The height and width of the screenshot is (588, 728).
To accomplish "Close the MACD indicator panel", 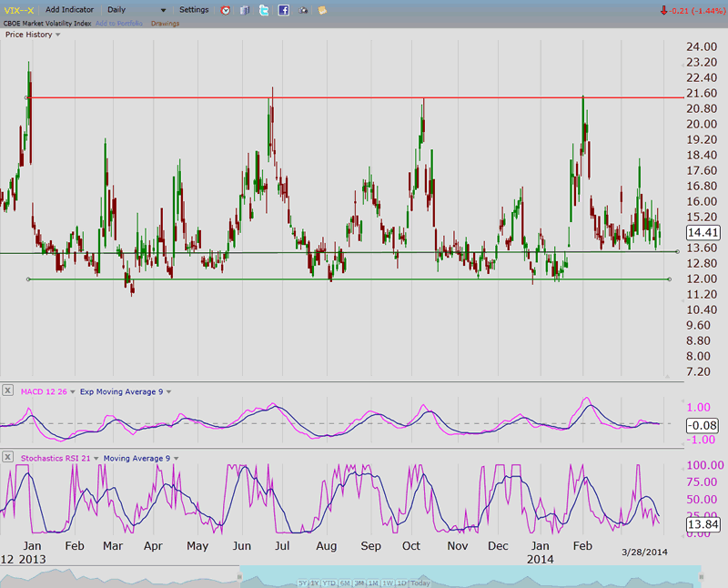I will click(x=7, y=390).
